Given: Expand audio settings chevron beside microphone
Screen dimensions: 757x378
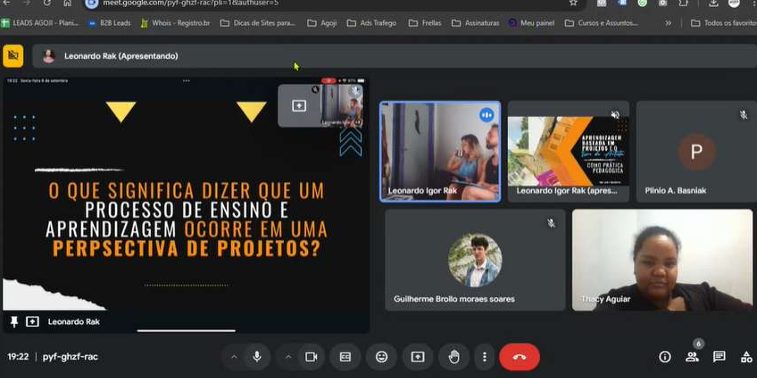Looking at the screenshot, I should point(234,357).
